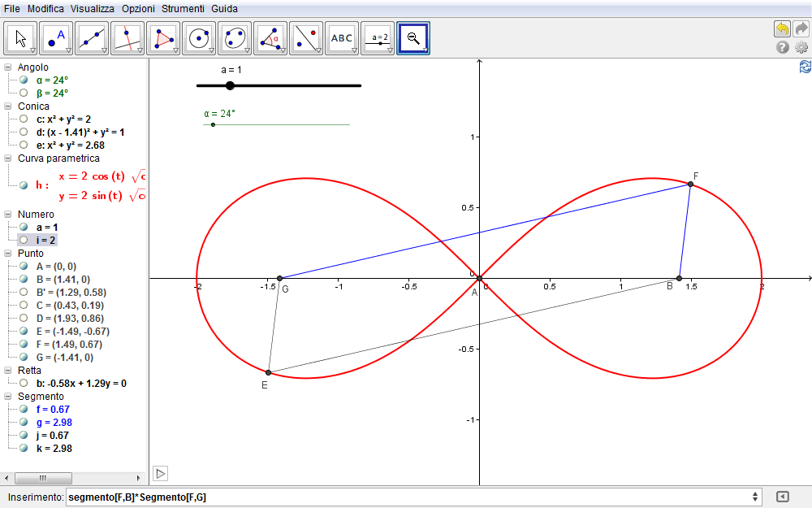Hide point F in algebra view
The width and height of the screenshot is (812, 508).
tap(24, 345)
